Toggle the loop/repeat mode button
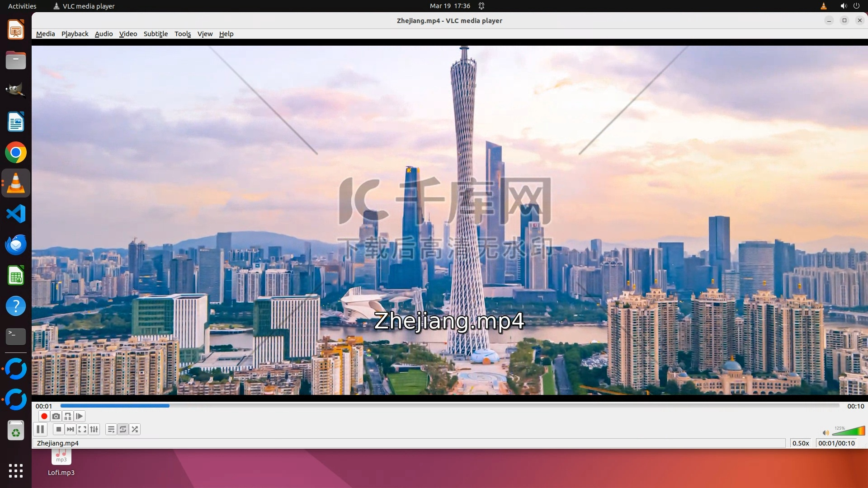The width and height of the screenshot is (868, 488). 123,429
